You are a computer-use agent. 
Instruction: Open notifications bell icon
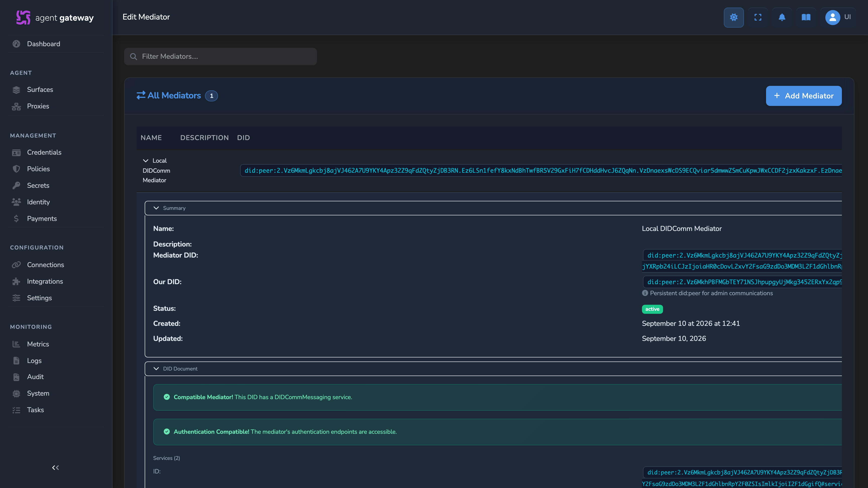point(782,17)
